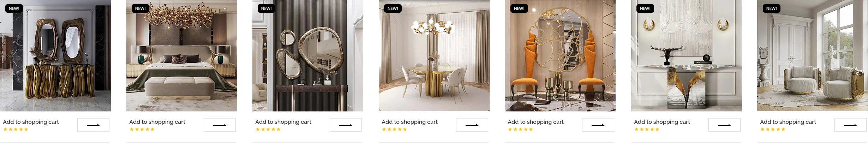Viewport: 868px width, 146px height.
Task: Add three wall mirrors product to shopping cart
Action: [x=283, y=122]
